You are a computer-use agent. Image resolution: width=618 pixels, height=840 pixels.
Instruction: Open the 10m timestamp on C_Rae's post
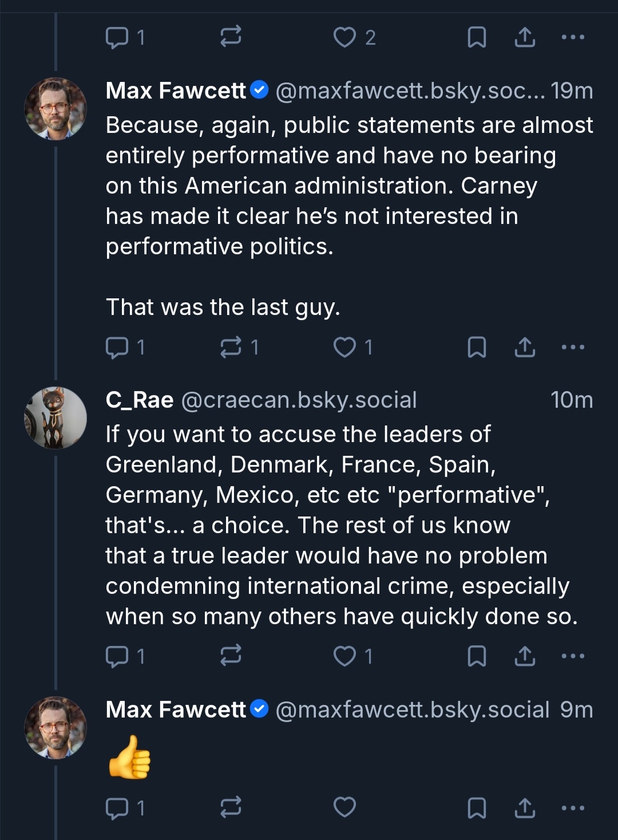coord(572,400)
